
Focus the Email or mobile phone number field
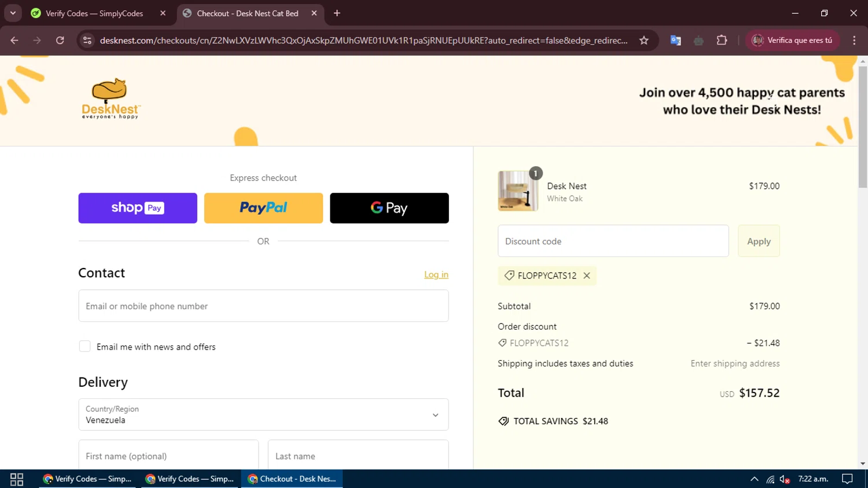click(263, 306)
